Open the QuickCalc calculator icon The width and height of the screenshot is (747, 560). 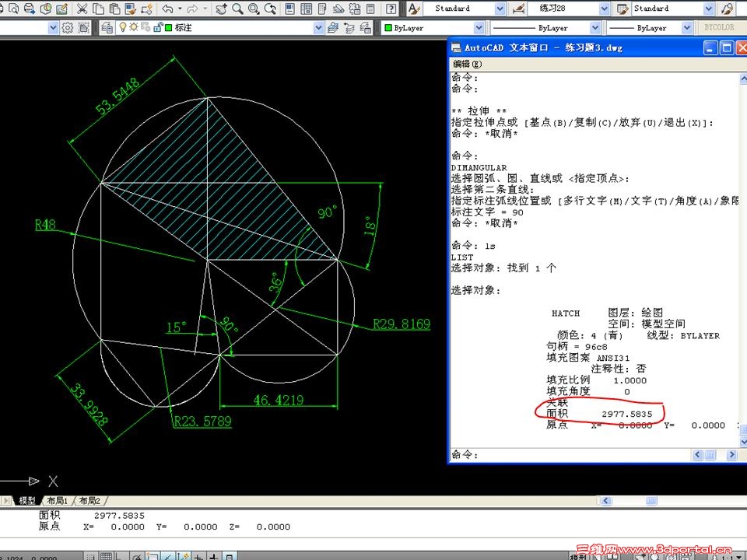point(370,8)
